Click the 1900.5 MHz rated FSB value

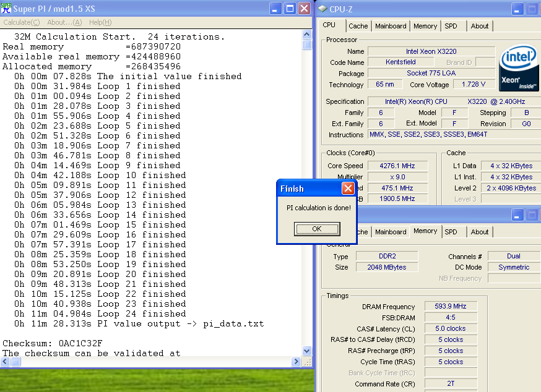coord(397,198)
